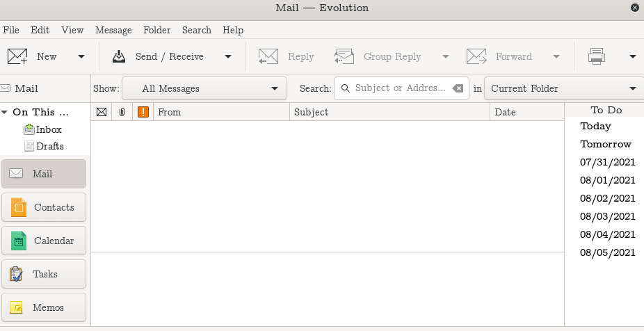
Task: Open the Current Folder scope dropdown
Action: pyautogui.click(x=563, y=88)
